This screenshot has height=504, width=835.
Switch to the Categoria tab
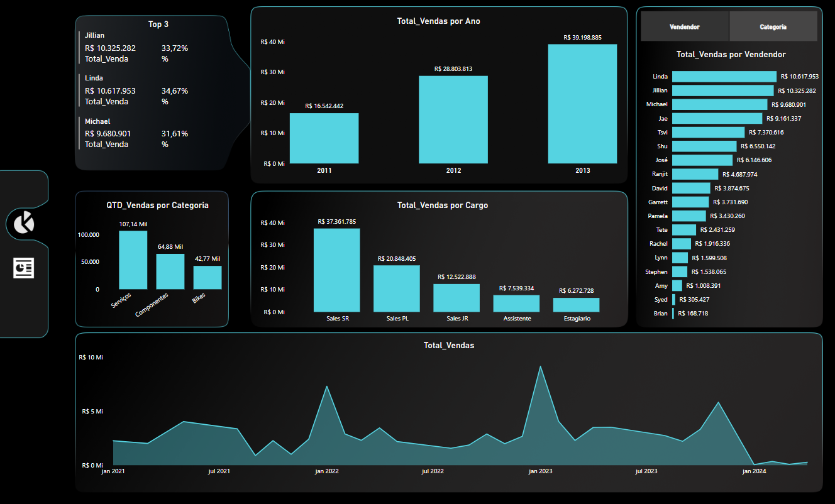pyautogui.click(x=773, y=26)
